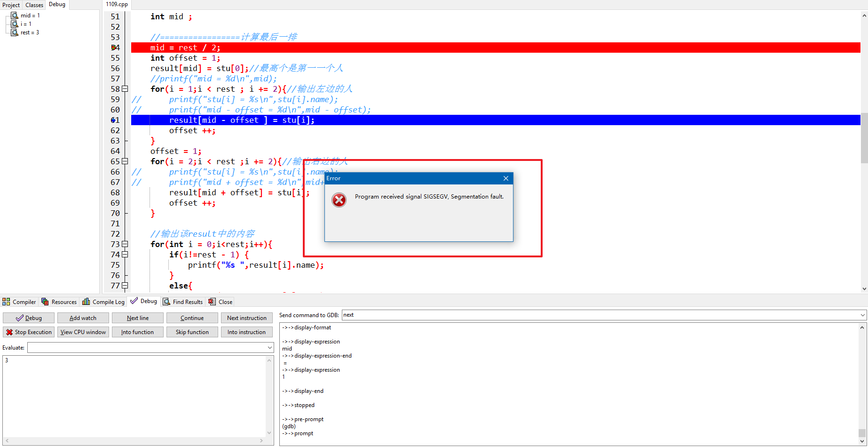Click the line number 72 in gutter
This screenshot has height=447, width=868.
click(115, 234)
